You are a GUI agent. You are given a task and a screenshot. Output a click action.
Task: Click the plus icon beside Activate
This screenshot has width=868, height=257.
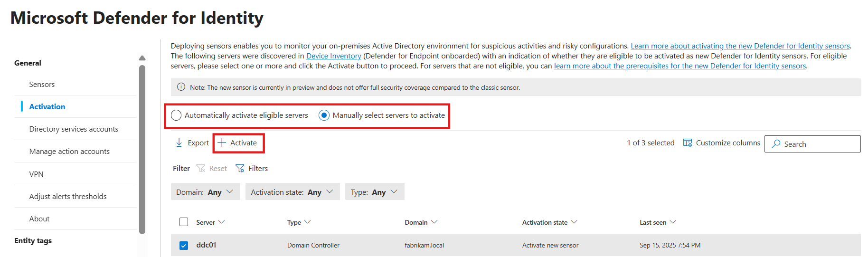click(x=222, y=143)
